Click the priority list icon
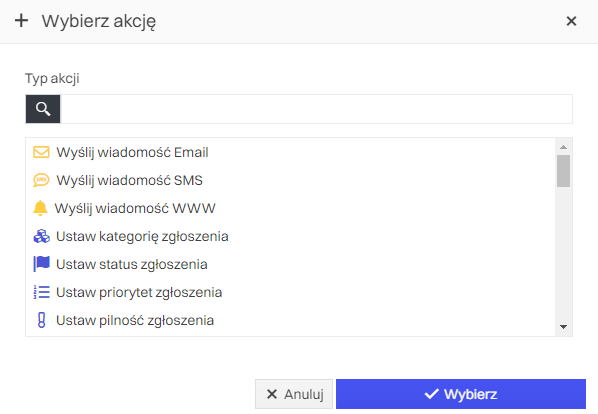This screenshot has height=414, width=598. pyautogui.click(x=42, y=292)
